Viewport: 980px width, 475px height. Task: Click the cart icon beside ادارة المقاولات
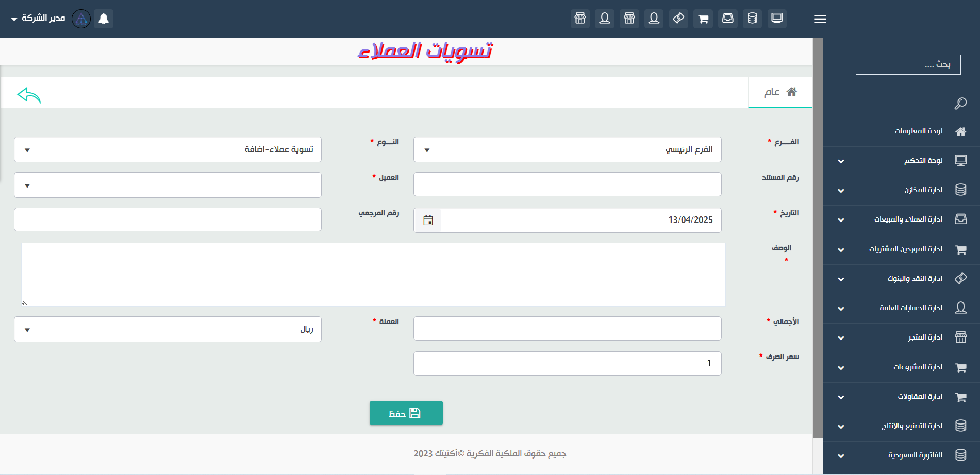(960, 397)
